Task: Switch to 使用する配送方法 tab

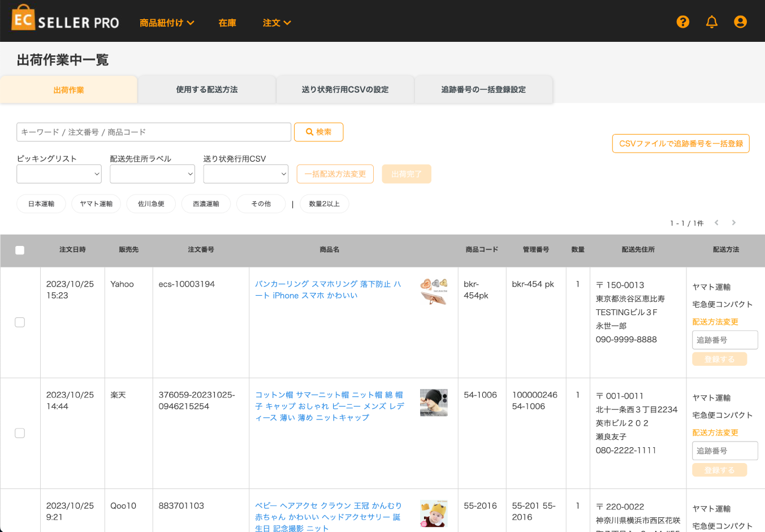Action: [206, 89]
